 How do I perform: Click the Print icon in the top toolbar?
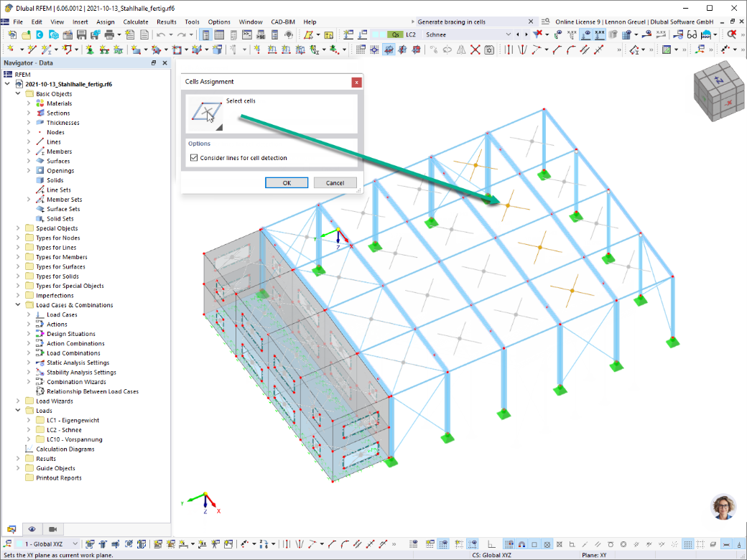click(x=109, y=34)
